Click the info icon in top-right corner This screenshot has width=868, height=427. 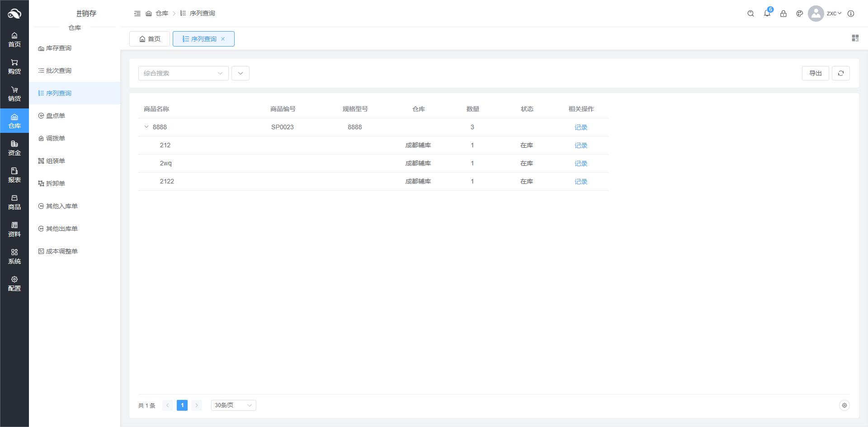[x=851, y=14]
